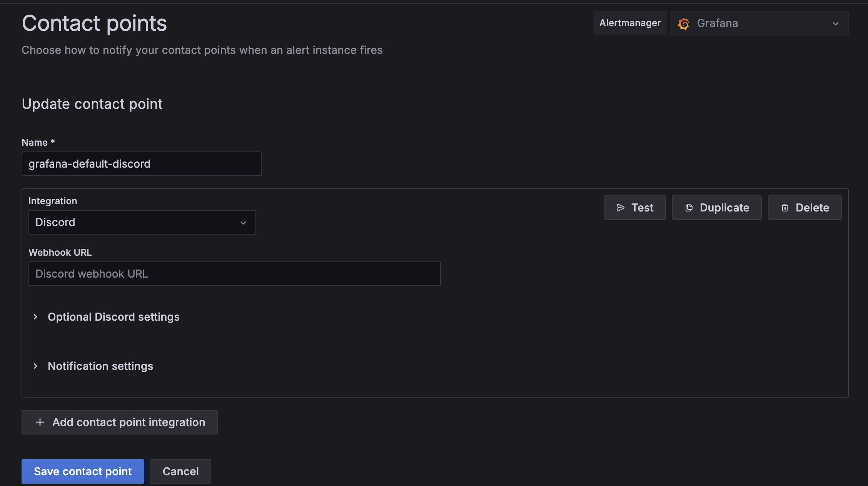Click Add contact point integration
This screenshot has height=486, width=868.
[119, 422]
